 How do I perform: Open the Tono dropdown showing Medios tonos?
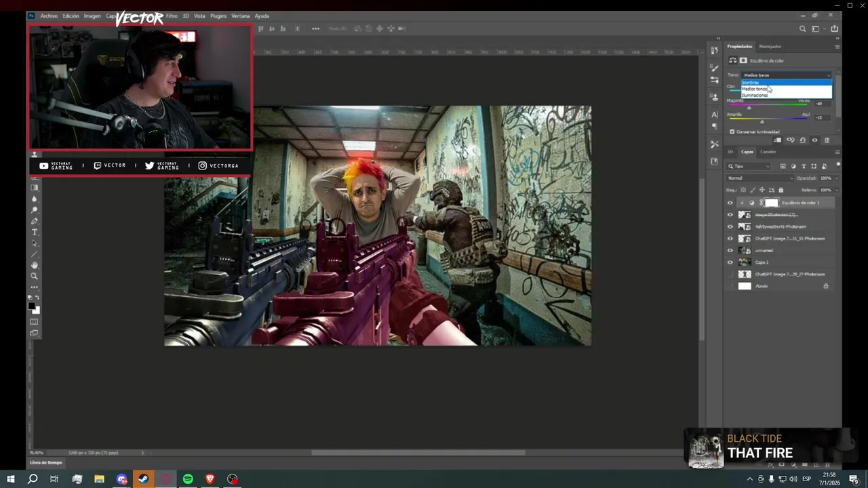(787, 75)
